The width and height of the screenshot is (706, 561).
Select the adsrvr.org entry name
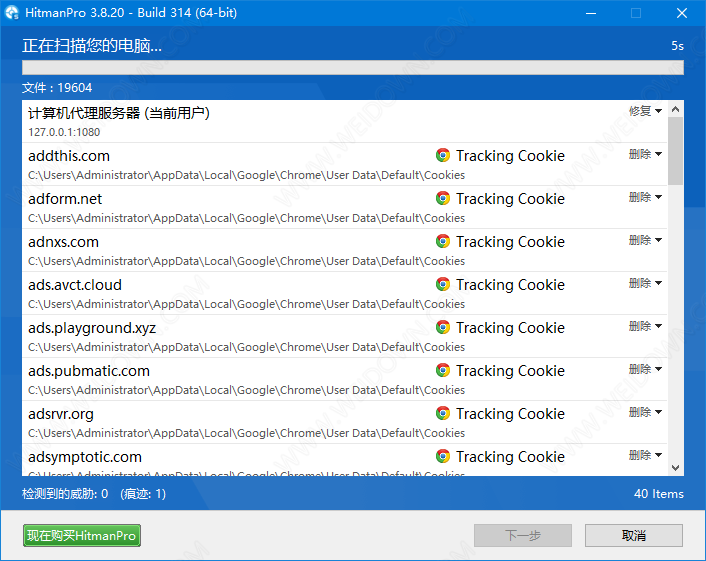click(61, 414)
